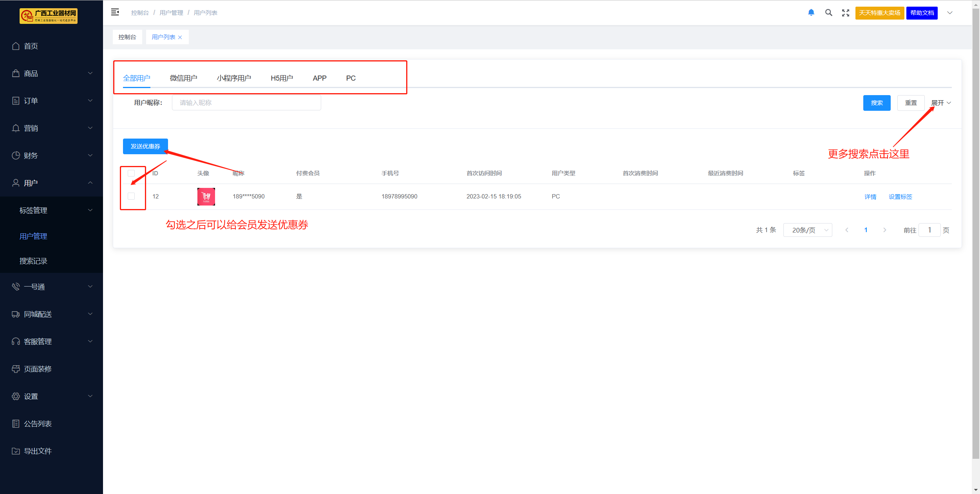Click the 用户昵称 nickname input field
Viewport: 980px width, 494px height.
[246, 103]
